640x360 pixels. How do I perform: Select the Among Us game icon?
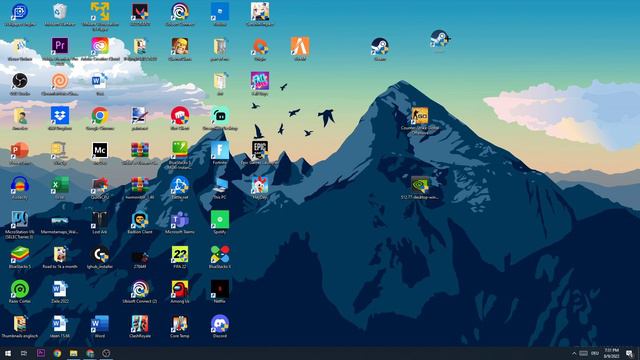pos(180,289)
